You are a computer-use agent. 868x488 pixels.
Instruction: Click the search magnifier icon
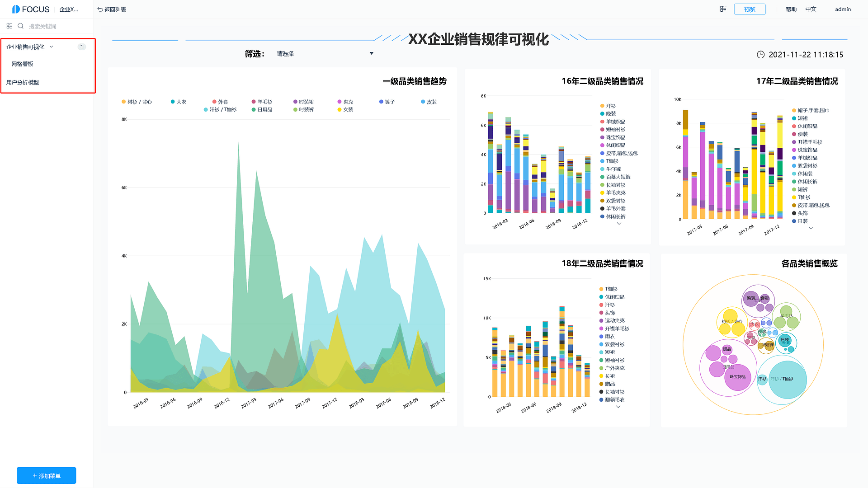tap(20, 26)
